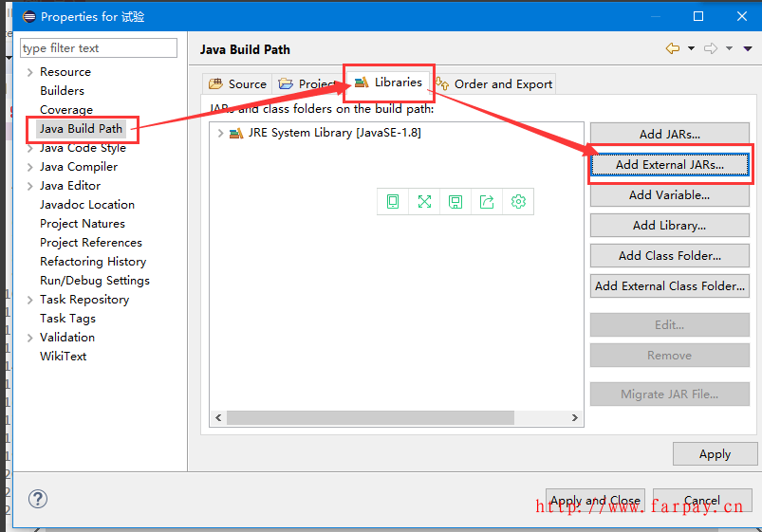Switch to the Order and Export tab
Image resolution: width=762 pixels, height=532 pixels.
(x=494, y=83)
